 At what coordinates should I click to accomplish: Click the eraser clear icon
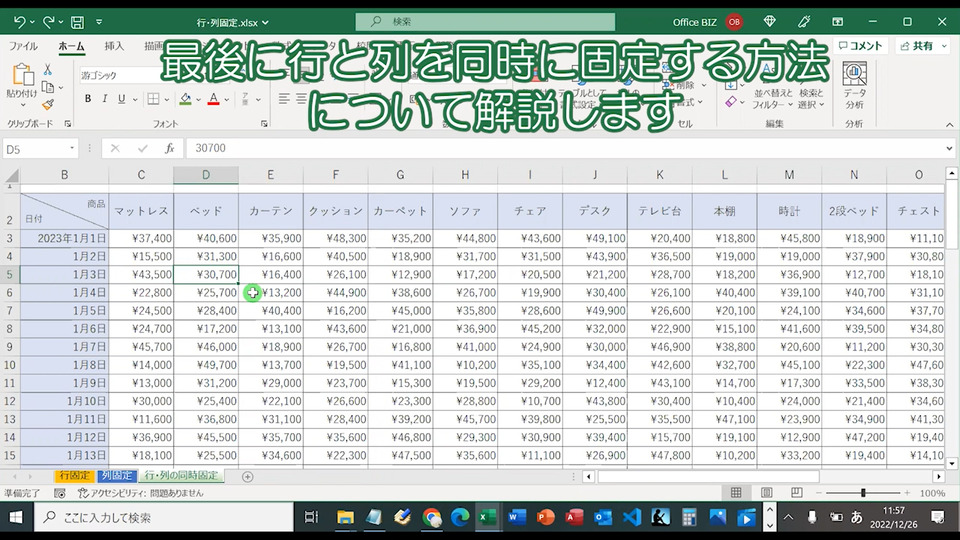click(730, 102)
